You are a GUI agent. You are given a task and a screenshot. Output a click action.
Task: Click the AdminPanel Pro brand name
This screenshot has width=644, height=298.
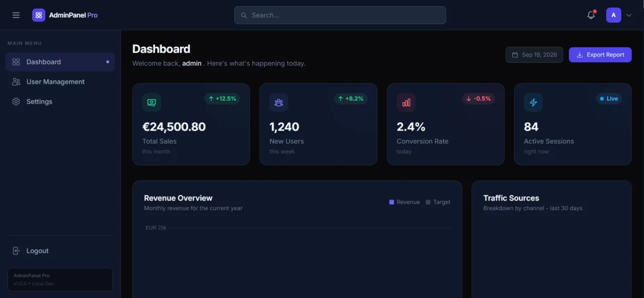[73, 15]
